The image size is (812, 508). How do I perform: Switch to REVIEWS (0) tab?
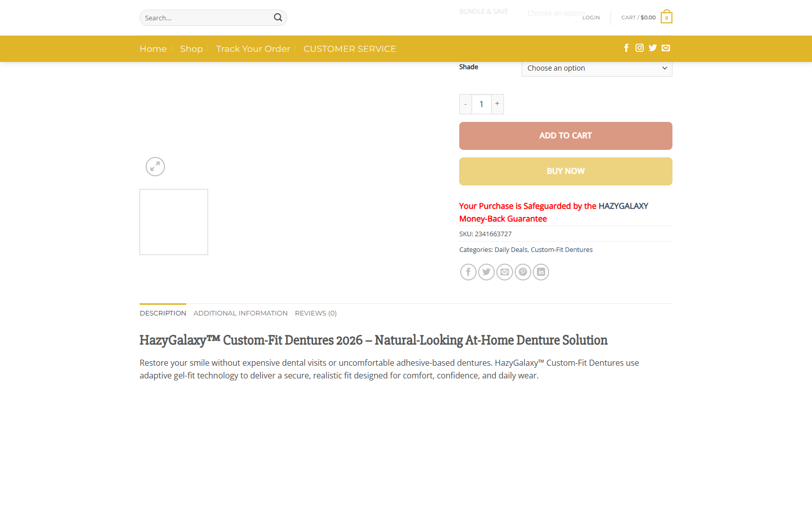point(316,313)
